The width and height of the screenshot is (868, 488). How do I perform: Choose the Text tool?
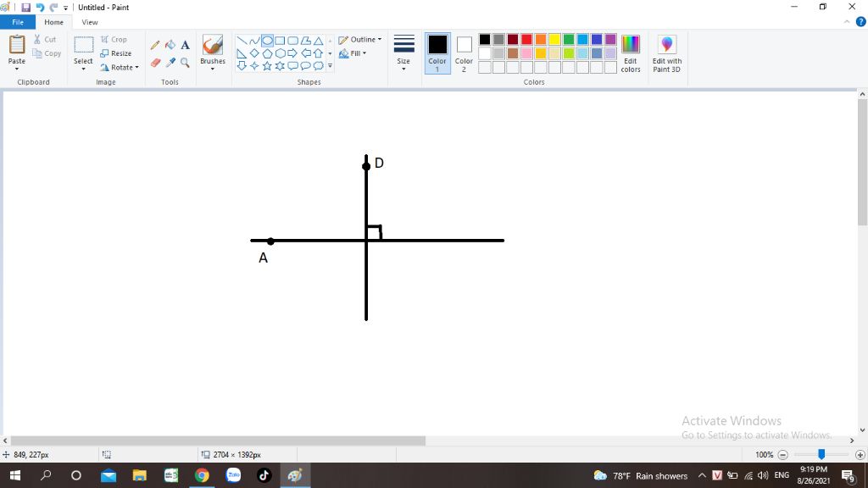[185, 45]
